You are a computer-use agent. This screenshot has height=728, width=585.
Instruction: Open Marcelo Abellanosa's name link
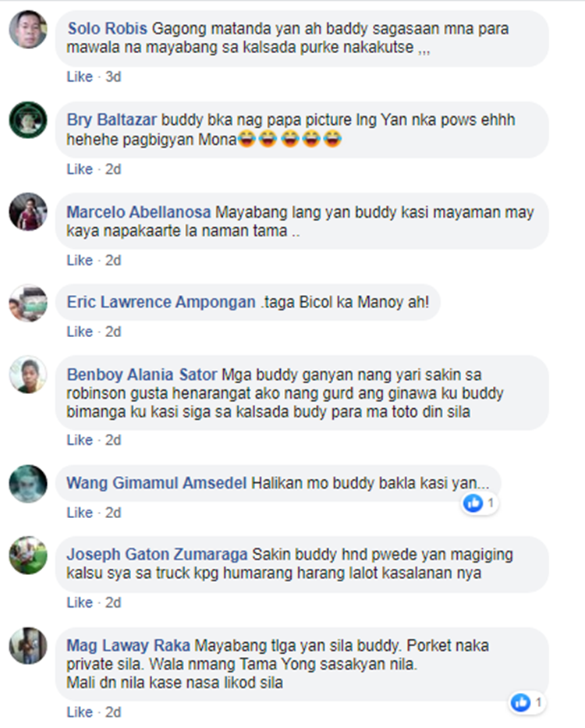(138, 212)
